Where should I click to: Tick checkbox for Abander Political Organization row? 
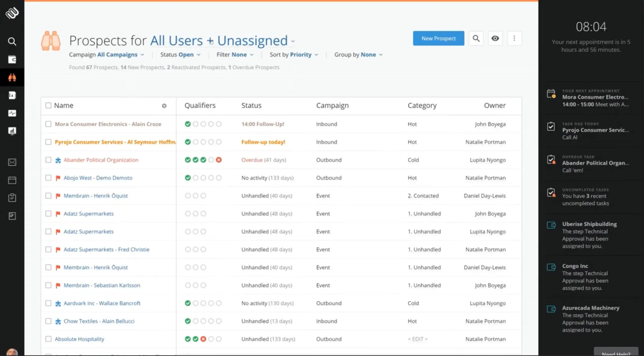[48, 160]
